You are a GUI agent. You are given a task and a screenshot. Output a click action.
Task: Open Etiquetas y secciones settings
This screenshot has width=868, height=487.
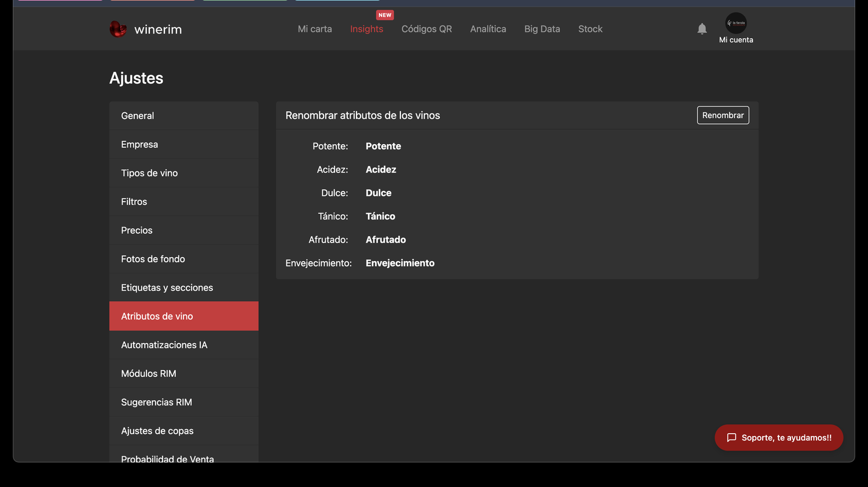pyautogui.click(x=184, y=288)
